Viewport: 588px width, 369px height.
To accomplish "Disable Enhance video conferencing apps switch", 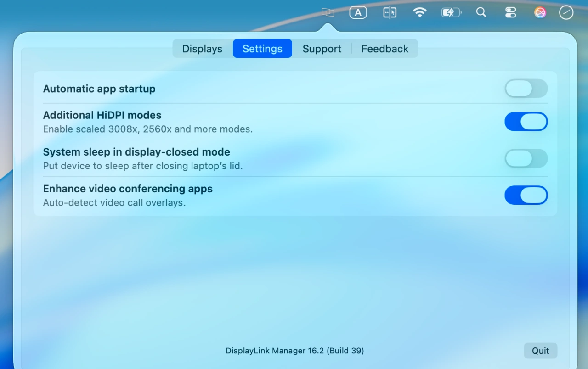I will coord(526,195).
